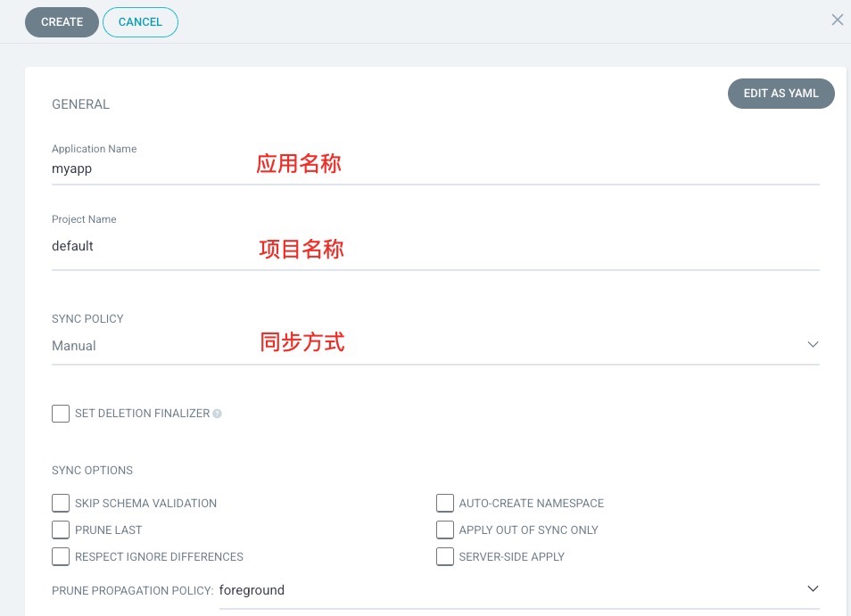This screenshot has width=851, height=616.
Task: Turn on Server-Side Apply
Action: point(444,557)
